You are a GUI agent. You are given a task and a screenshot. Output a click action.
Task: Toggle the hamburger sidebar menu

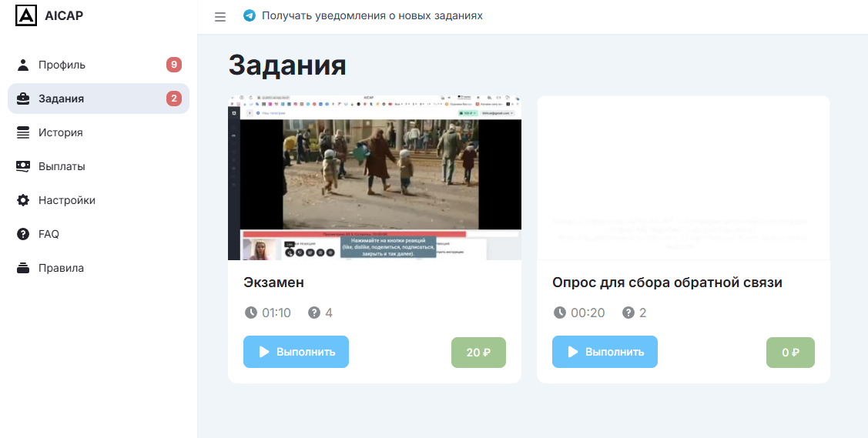coord(220,17)
